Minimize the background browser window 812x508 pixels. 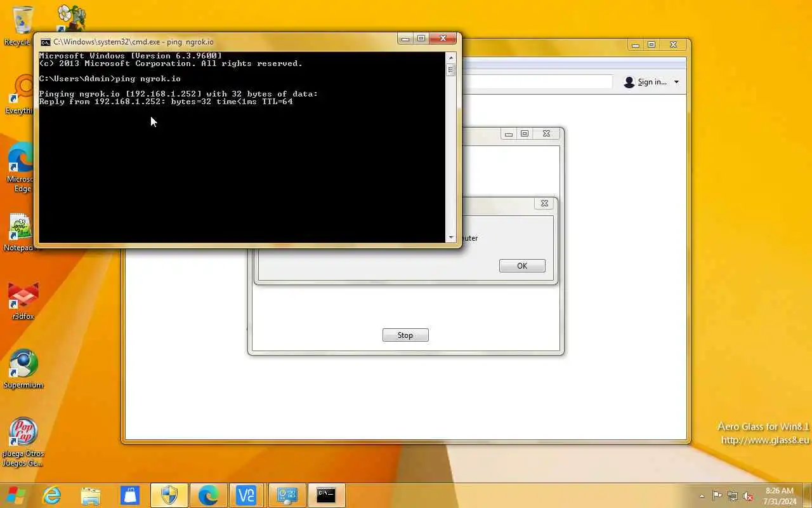coord(636,44)
